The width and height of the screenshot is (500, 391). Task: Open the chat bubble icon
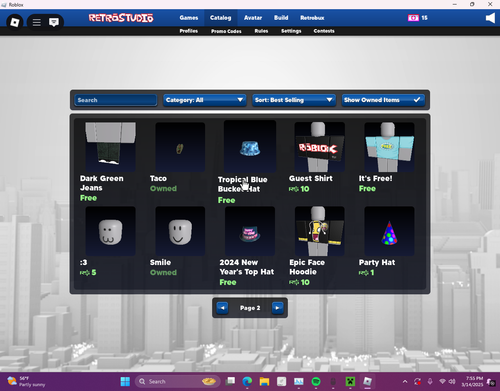click(x=54, y=22)
